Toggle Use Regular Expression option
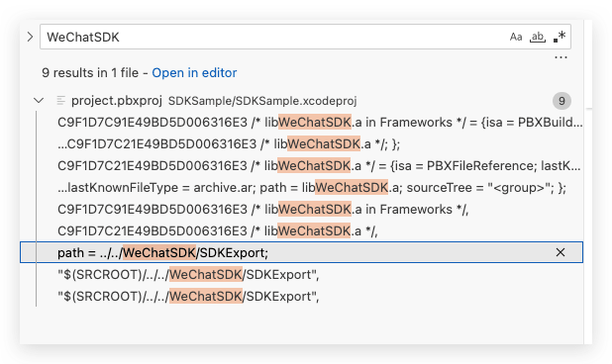 pyautogui.click(x=560, y=37)
